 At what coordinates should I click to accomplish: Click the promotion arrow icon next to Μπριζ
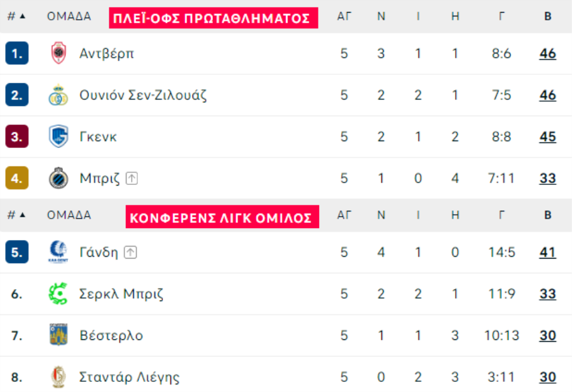132,179
